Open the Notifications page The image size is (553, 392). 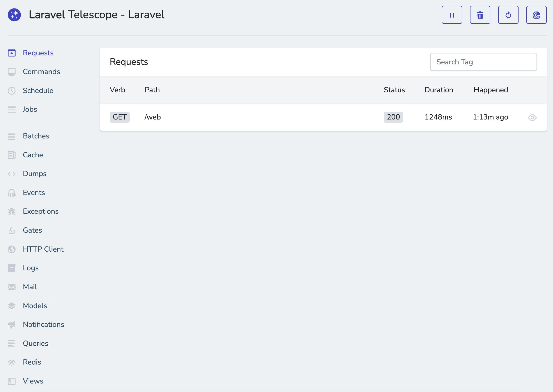[x=43, y=324]
